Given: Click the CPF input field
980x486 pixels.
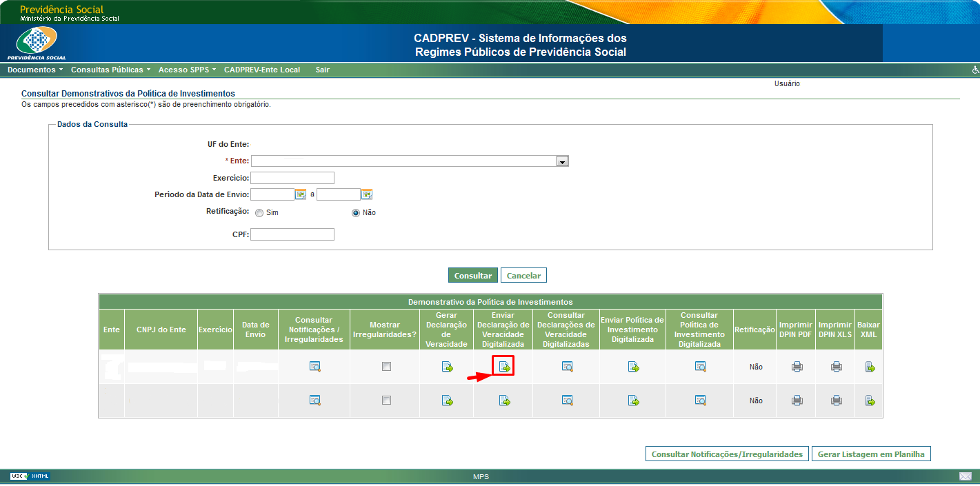Looking at the screenshot, I should click(x=292, y=234).
